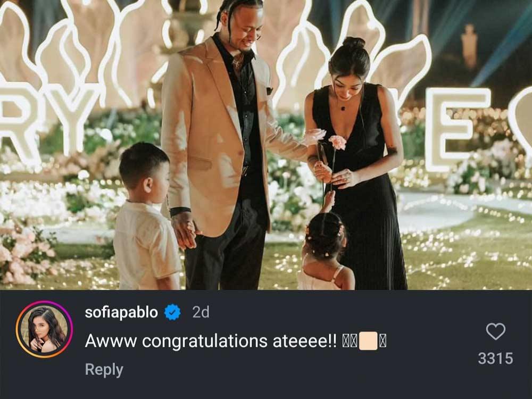532x399 pixels.
Task: Click the boy in the white shirt
Action: [x=146, y=223]
